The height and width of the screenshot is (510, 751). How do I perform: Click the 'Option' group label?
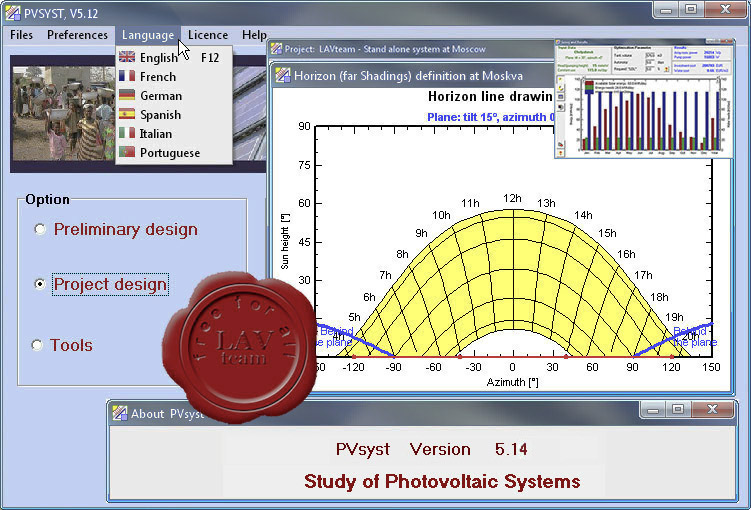tap(47, 199)
